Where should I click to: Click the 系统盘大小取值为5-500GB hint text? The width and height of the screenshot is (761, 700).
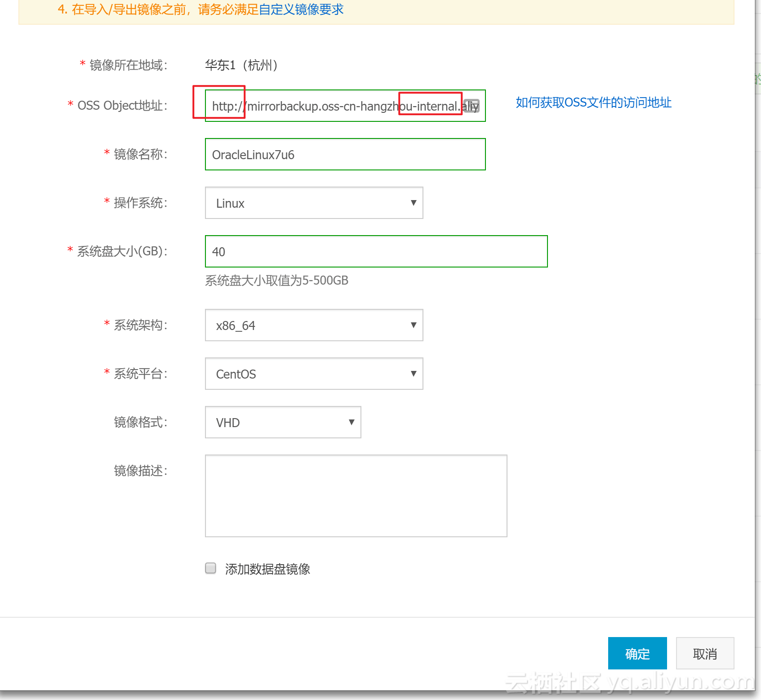pyautogui.click(x=276, y=281)
